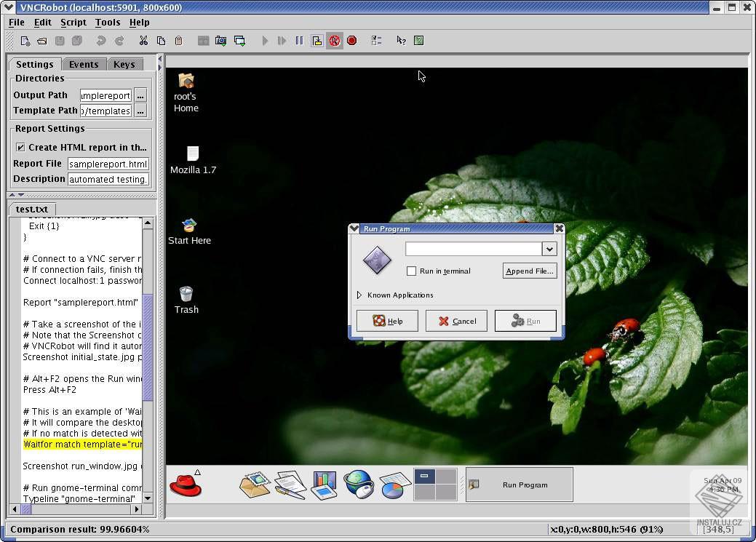Open the Script menu

73,23
